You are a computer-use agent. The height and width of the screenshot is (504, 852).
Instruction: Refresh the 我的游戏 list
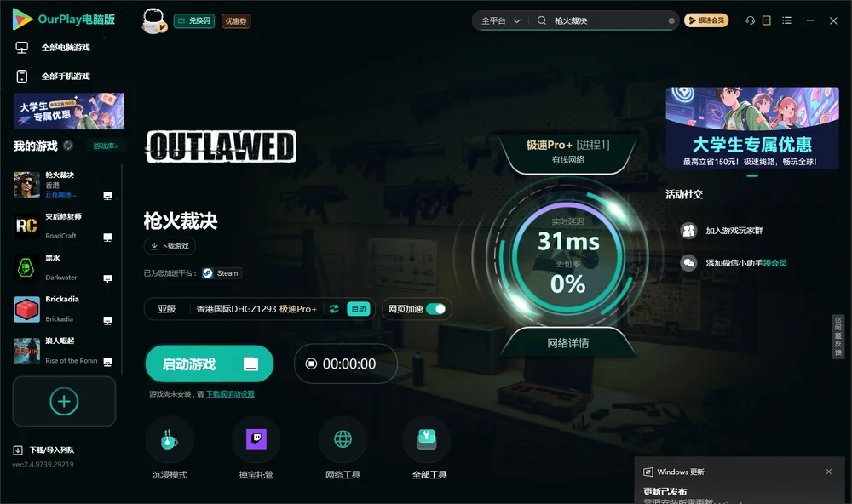coord(68,146)
